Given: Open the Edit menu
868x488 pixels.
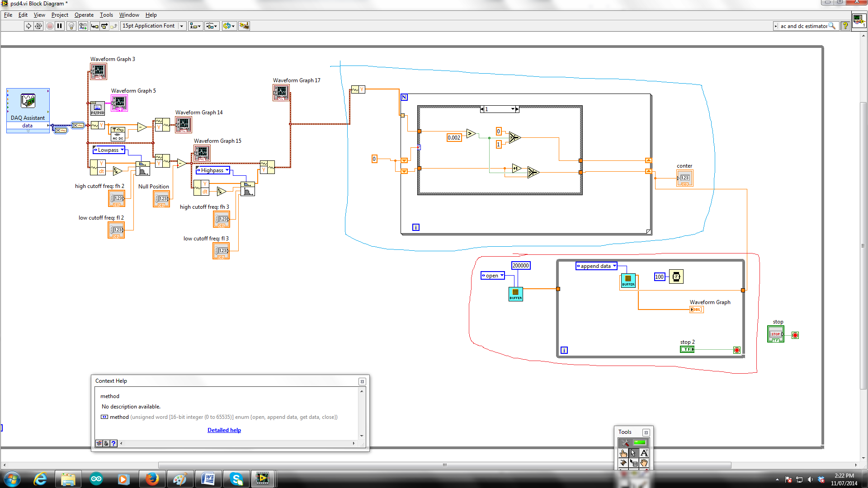Looking at the screenshot, I should 23,15.
